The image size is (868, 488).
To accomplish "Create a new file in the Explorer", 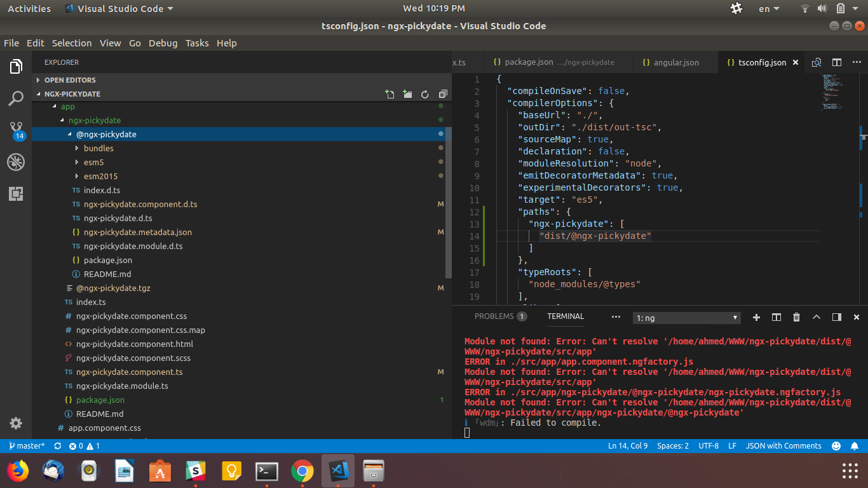I will tap(390, 94).
